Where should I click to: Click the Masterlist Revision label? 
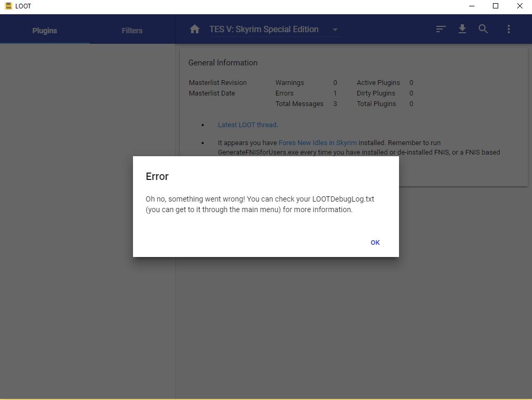pyautogui.click(x=217, y=82)
